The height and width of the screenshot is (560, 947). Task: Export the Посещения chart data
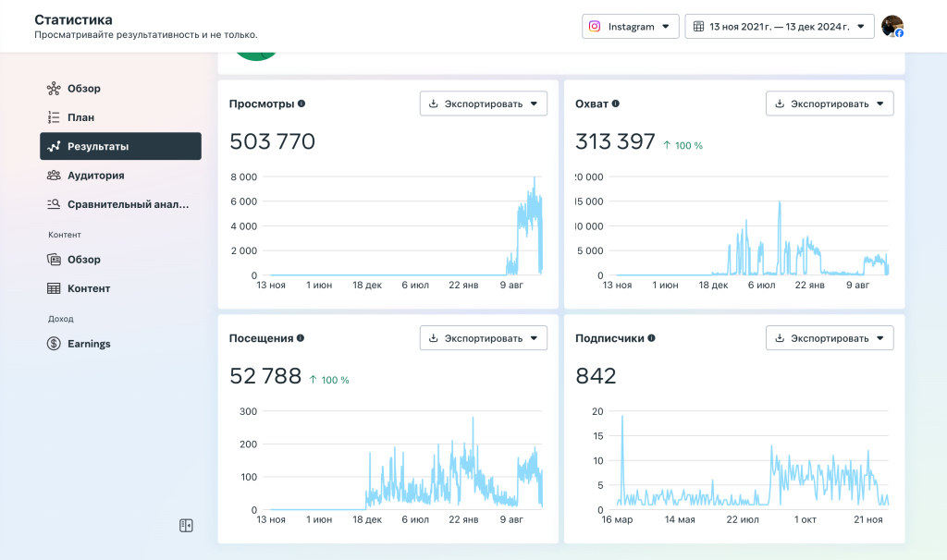[483, 338]
